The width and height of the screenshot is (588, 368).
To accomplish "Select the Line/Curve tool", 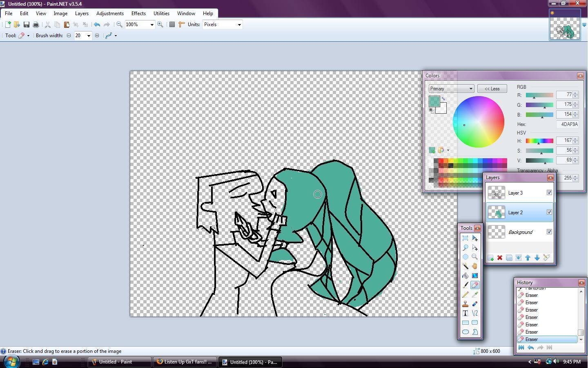I will tap(475, 313).
